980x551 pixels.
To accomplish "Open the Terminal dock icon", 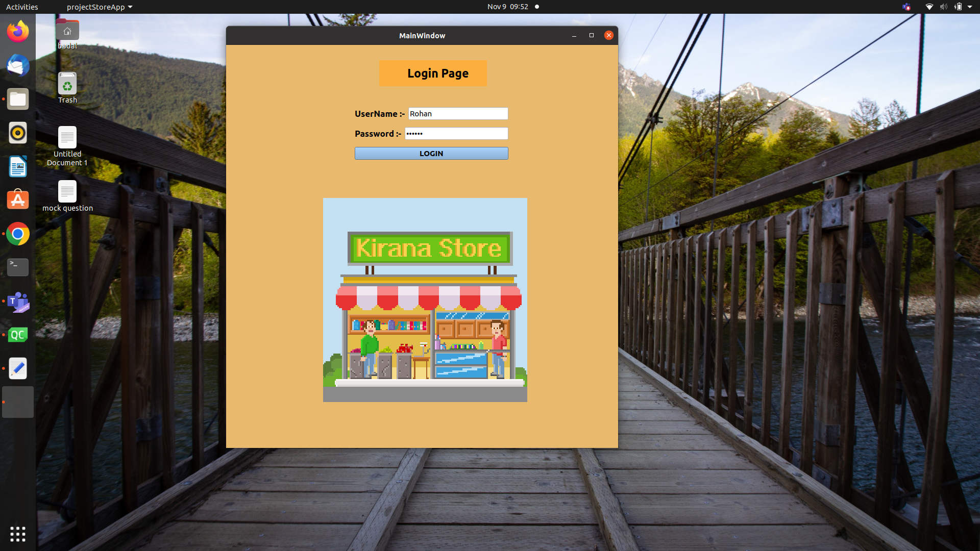I will click(18, 267).
